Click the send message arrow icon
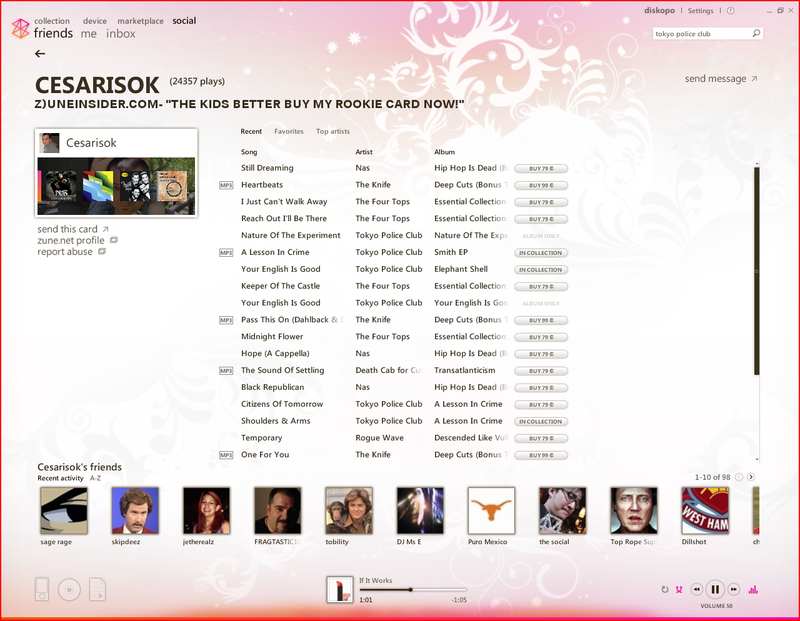800x621 pixels. pos(755,79)
